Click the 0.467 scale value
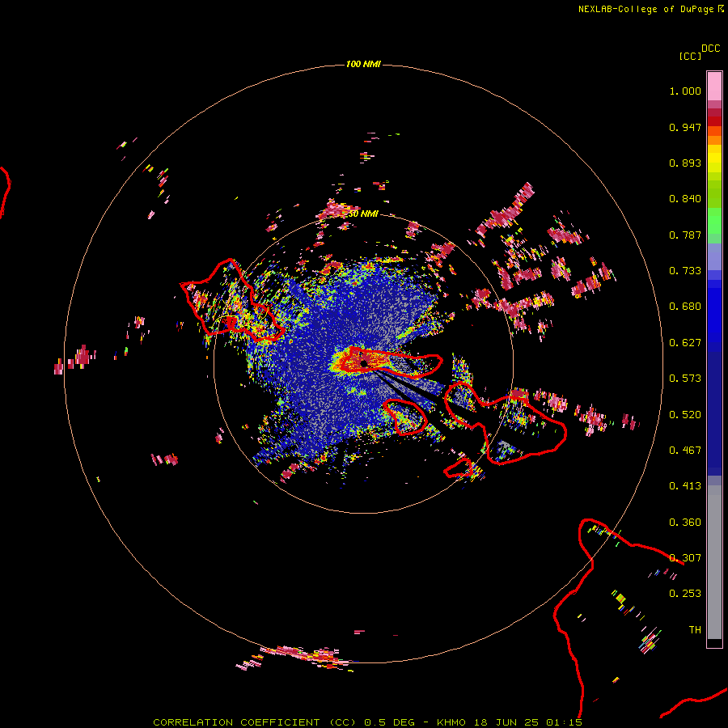The width and height of the screenshot is (728, 728). (x=685, y=451)
